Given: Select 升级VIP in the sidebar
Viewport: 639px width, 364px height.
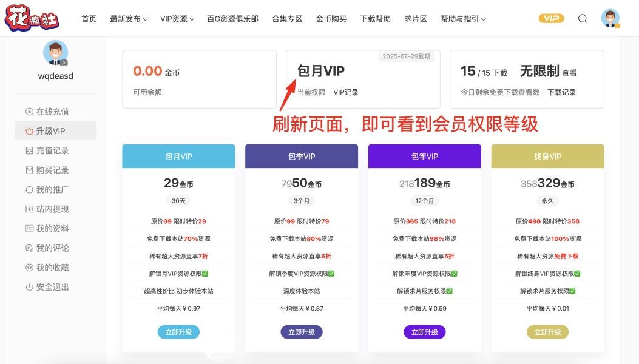Looking at the screenshot, I should [55, 131].
